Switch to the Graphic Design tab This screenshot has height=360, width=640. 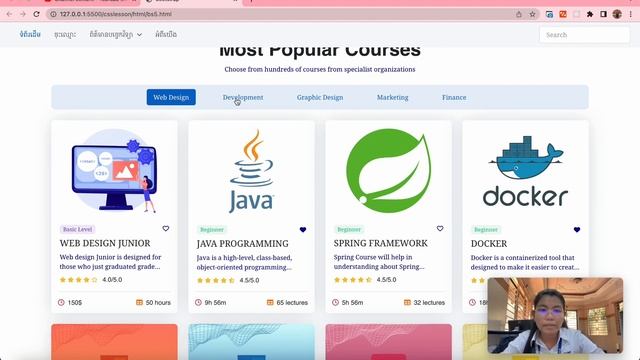[x=320, y=97]
